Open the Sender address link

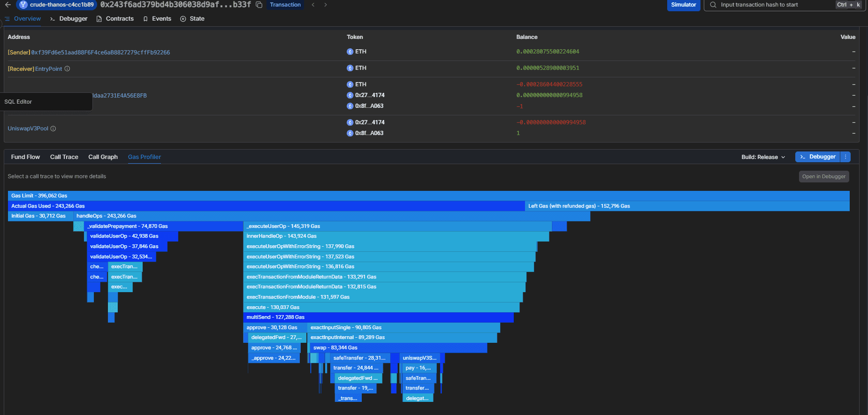pyautogui.click(x=100, y=53)
